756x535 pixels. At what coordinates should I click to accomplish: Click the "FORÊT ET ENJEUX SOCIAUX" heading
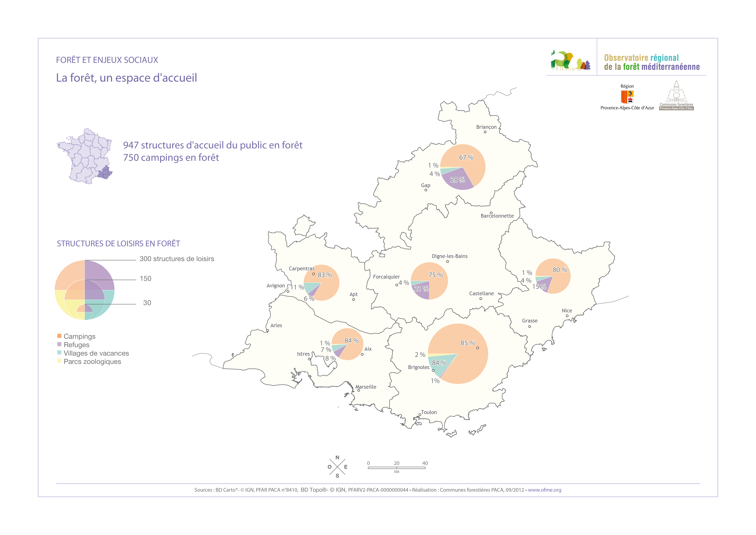107,60
